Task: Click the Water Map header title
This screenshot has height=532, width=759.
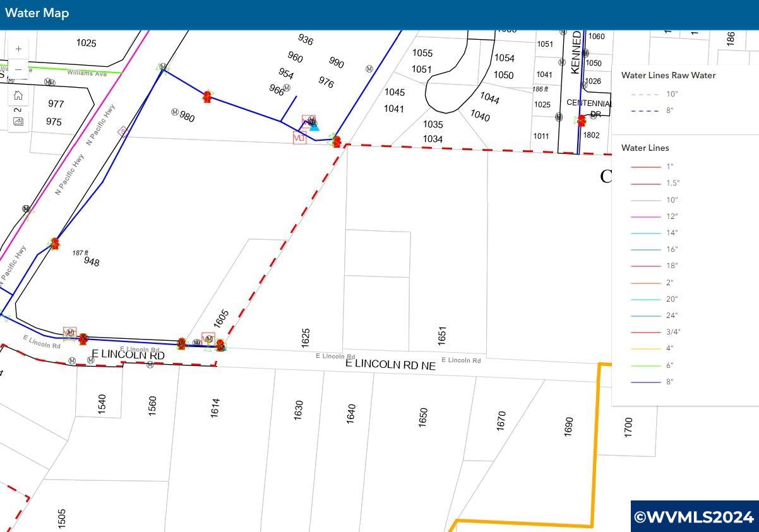Action: 37,13
